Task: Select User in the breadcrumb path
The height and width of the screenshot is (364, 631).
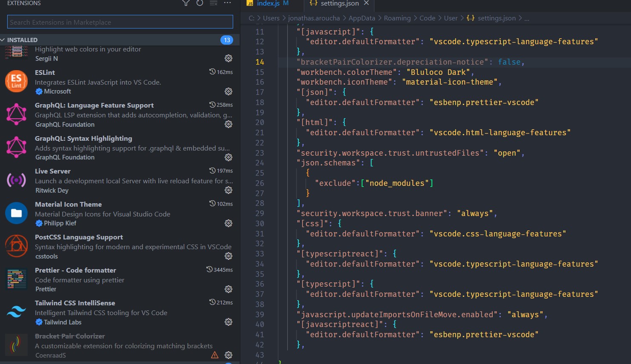Action: pyautogui.click(x=451, y=18)
